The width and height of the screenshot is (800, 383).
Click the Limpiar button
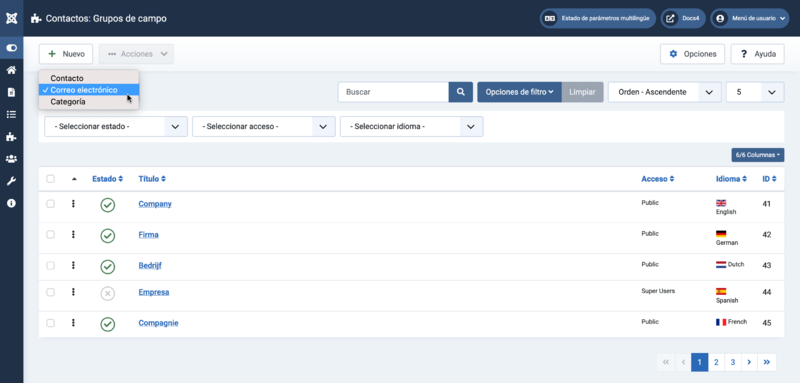582,92
